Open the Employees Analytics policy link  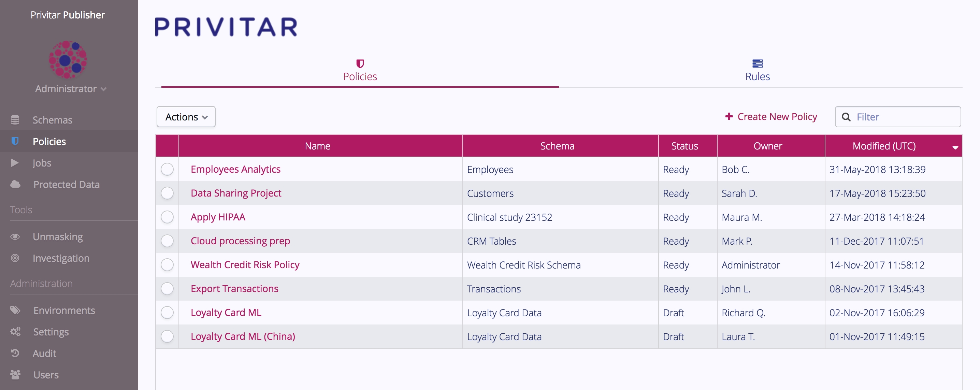(235, 169)
